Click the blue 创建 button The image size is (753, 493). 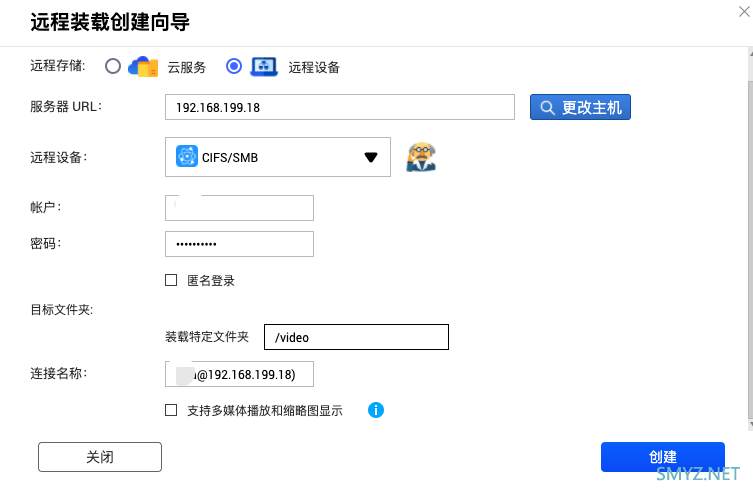[662, 457]
